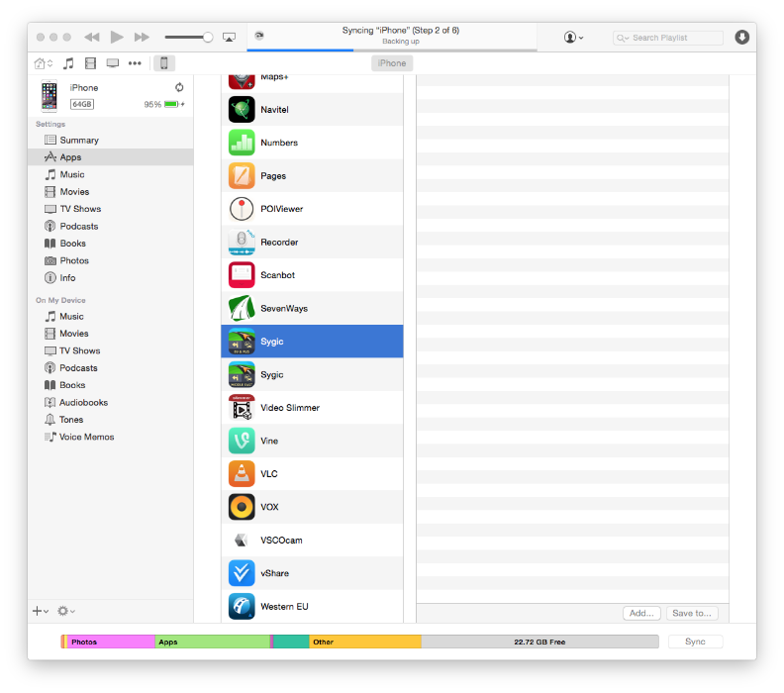
Task: Select the Scanbot app icon
Action: pyautogui.click(x=242, y=275)
